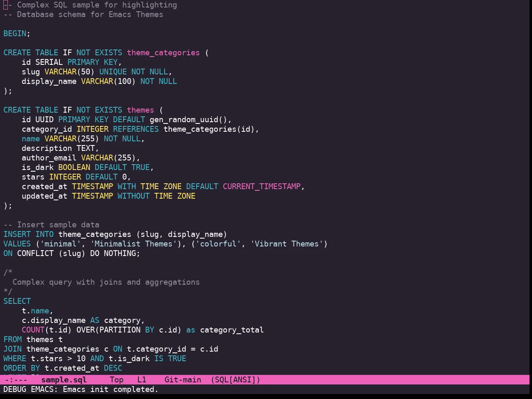Screen dimensions: 532x399
Task: Click comment 'Complex query with joins and aggregations'
Action: click(x=106, y=282)
